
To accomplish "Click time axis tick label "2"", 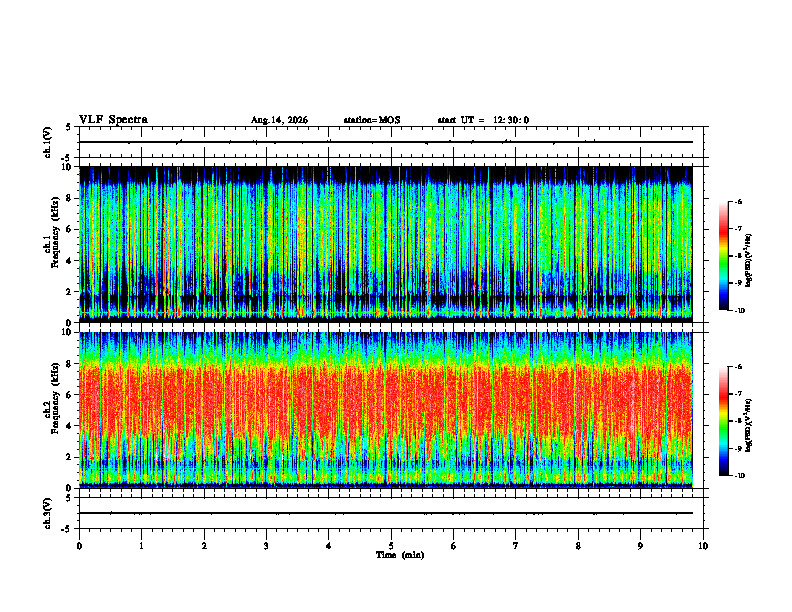I will 204,546.
